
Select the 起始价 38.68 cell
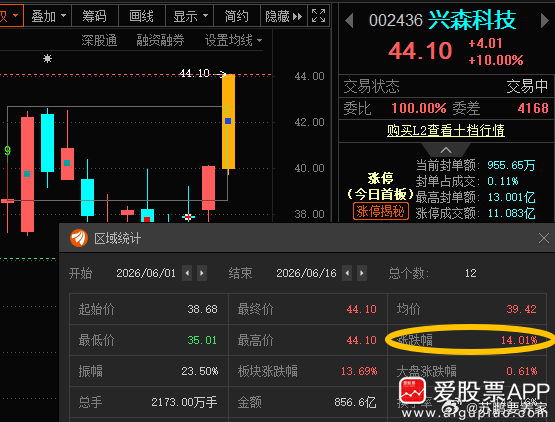coord(149,309)
